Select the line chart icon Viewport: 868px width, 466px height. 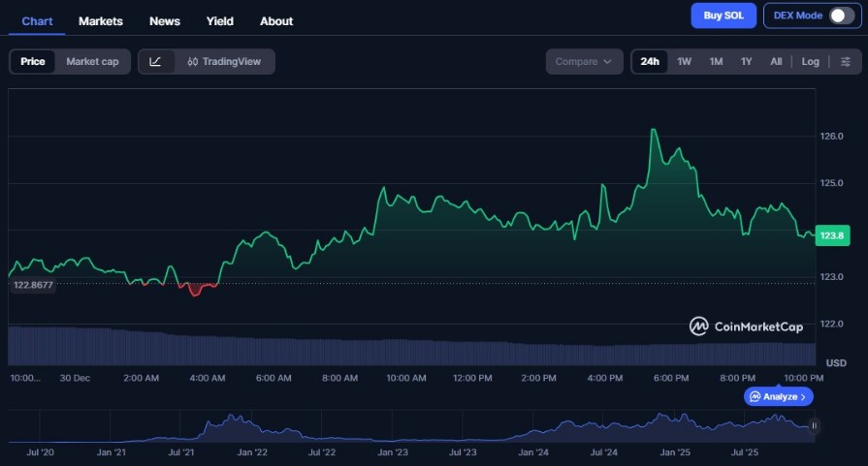pos(156,62)
